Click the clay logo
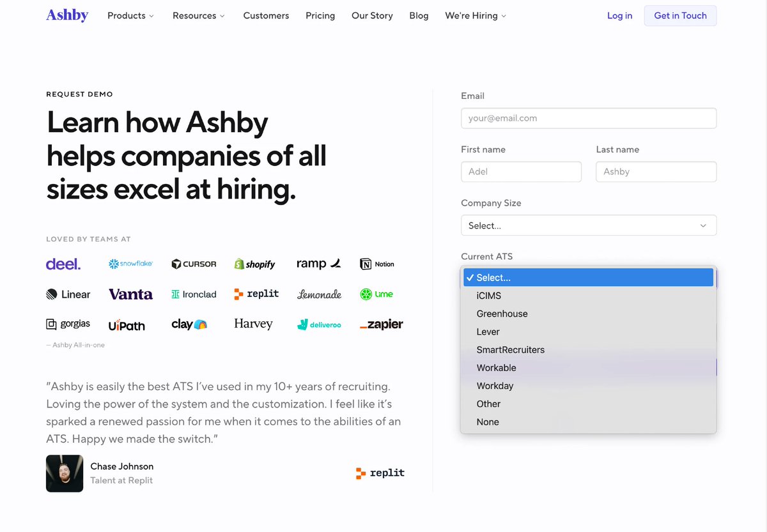This screenshot has height=532, width=767. tap(189, 324)
